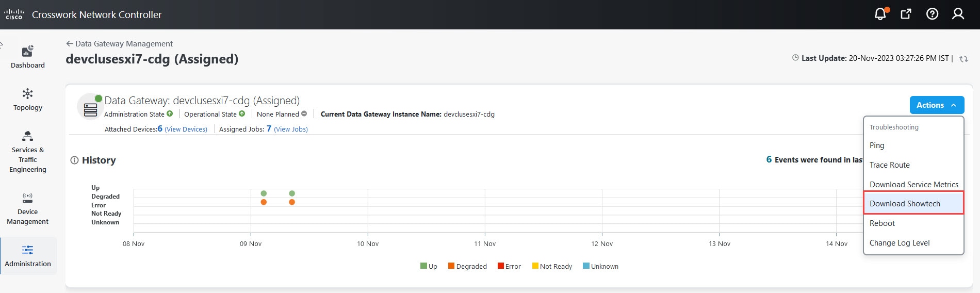Image resolution: width=980 pixels, height=293 pixels.
Task: Toggle the Not Ready legend yellow swatch
Action: point(535,266)
